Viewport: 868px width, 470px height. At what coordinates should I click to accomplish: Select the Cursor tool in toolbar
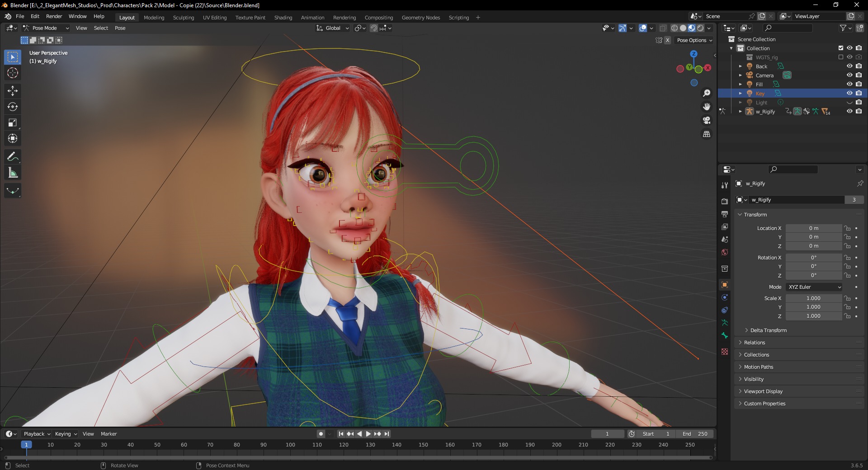pyautogui.click(x=13, y=73)
